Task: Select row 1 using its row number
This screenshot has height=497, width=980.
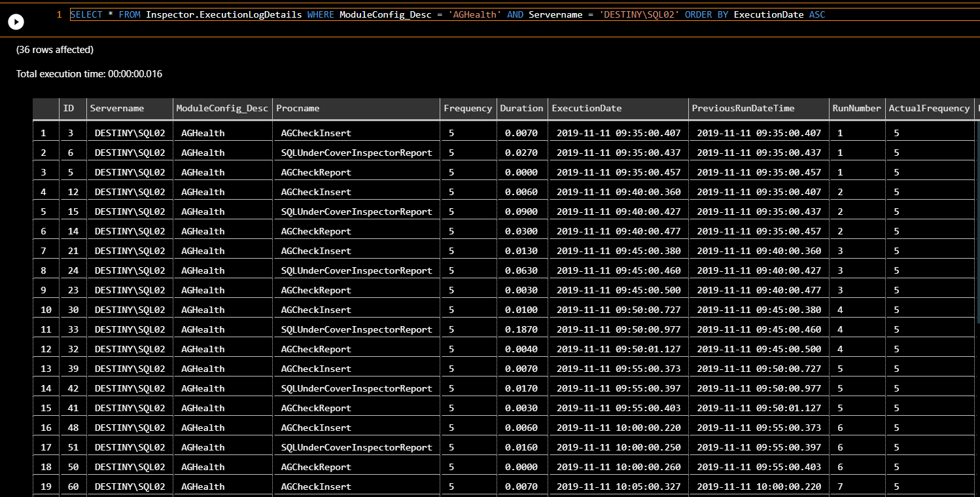Action: coord(44,134)
